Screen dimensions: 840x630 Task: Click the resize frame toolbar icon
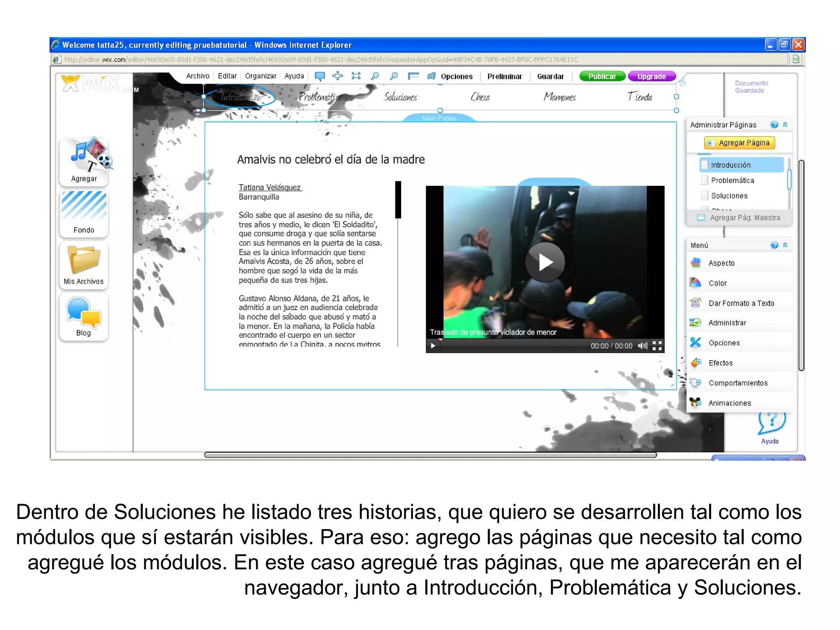point(356,76)
